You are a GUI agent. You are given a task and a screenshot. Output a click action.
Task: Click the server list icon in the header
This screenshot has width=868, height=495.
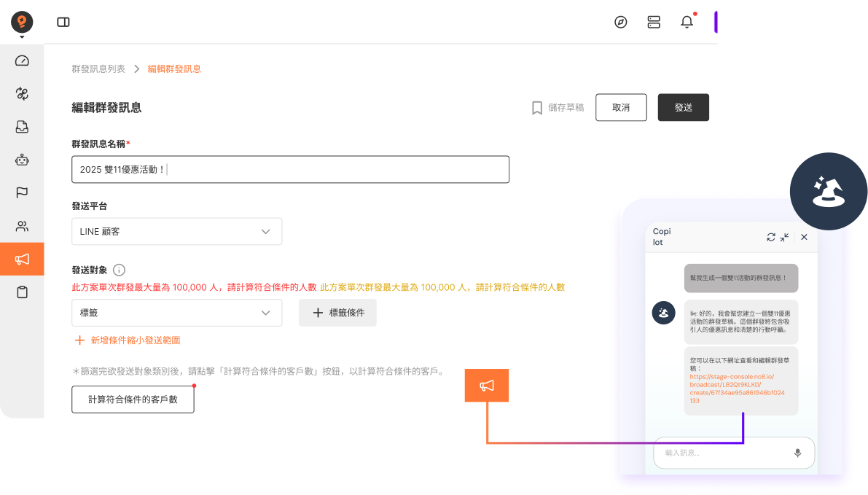(654, 22)
